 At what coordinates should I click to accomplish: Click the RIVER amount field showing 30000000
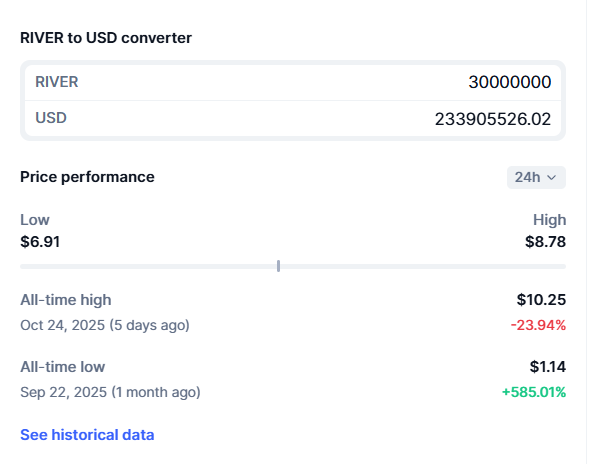(x=293, y=82)
